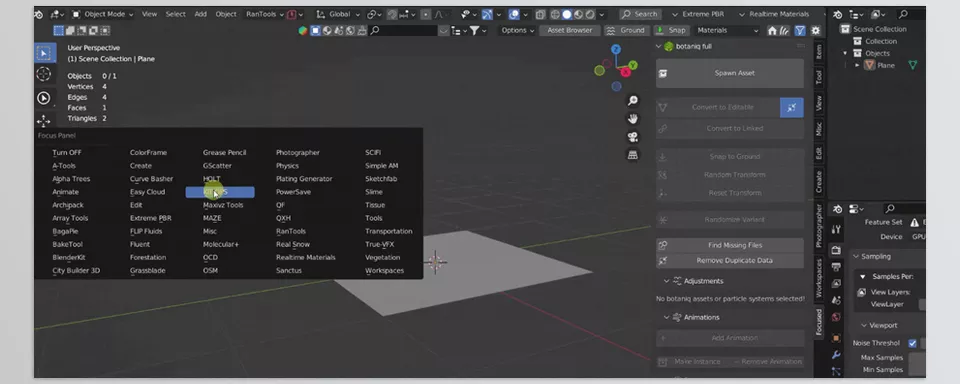Expand the Plane object in outliner
Viewport: 960px width, 384px height.
(x=857, y=66)
